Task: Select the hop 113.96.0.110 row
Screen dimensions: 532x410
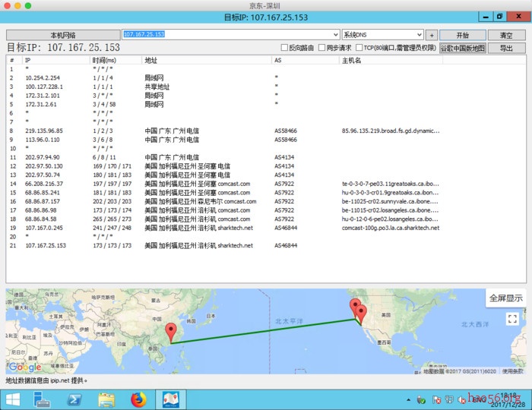Action: [266, 140]
